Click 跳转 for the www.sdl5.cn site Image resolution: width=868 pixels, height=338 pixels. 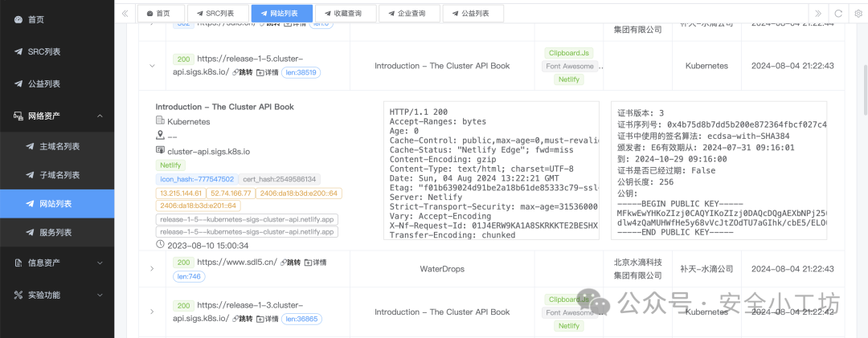click(x=290, y=263)
